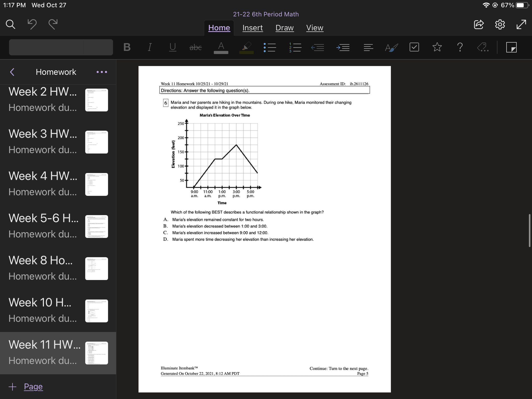Apply numbered list formatting
Screen dimensions: 532x399
click(295, 47)
